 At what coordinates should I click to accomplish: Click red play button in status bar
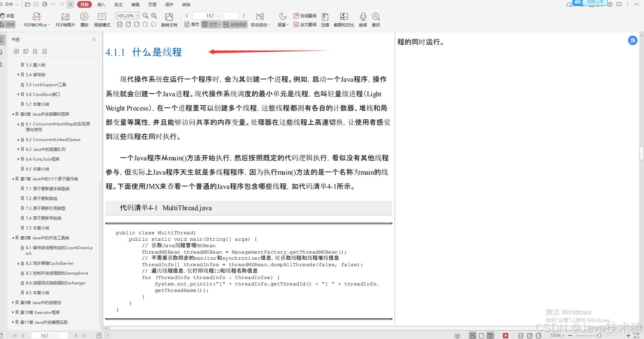pyautogui.click(x=506, y=336)
